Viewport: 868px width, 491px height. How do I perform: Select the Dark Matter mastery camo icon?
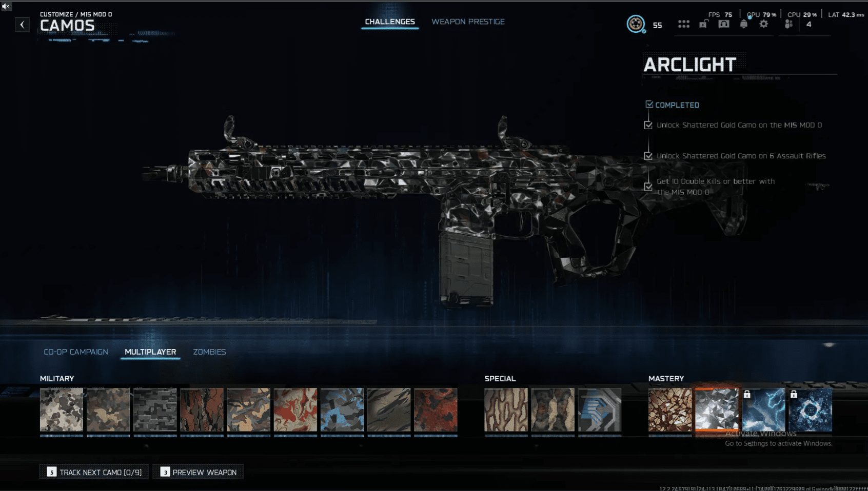coord(812,410)
